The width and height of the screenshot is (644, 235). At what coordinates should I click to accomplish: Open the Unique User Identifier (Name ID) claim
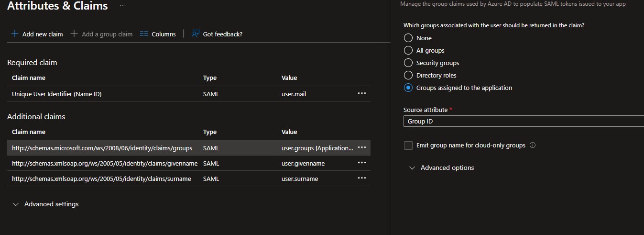pyautogui.click(x=57, y=94)
